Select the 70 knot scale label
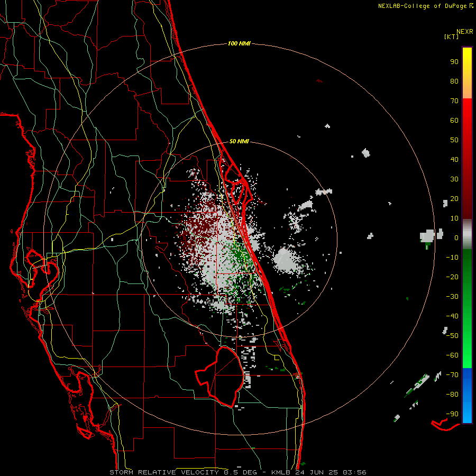This screenshot has width=476, height=476. click(x=454, y=101)
